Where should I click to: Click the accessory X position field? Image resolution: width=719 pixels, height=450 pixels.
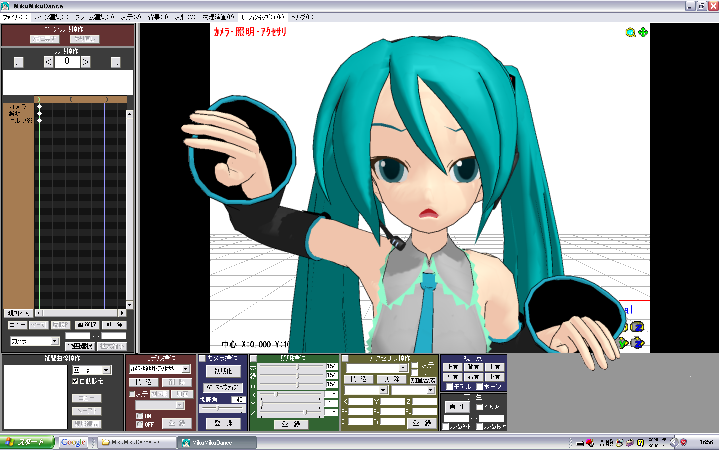tap(360, 401)
